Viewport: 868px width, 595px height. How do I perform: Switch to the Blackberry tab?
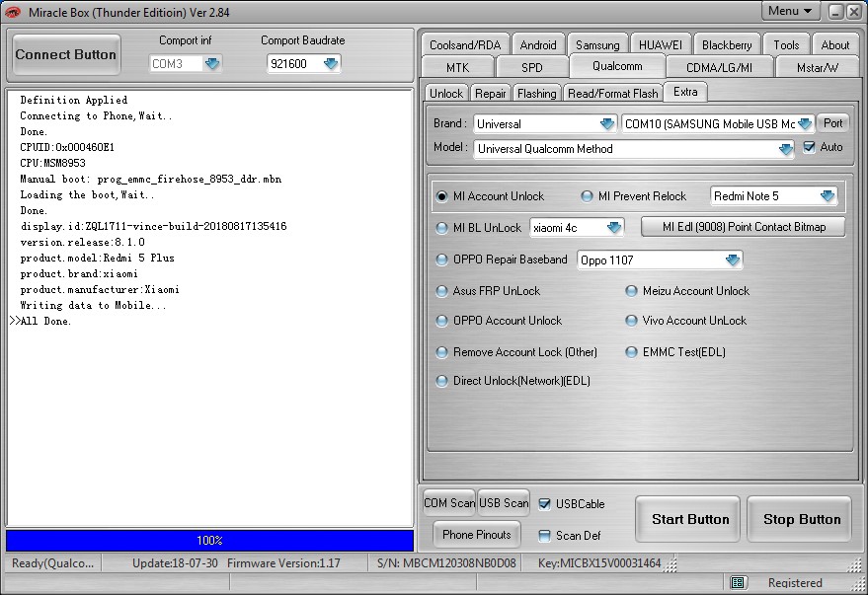[727, 44]
